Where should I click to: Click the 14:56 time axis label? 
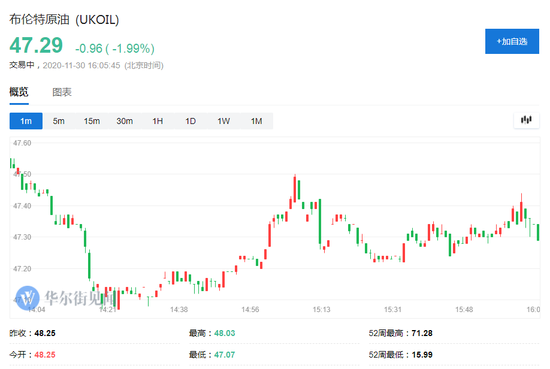(250, 309)
